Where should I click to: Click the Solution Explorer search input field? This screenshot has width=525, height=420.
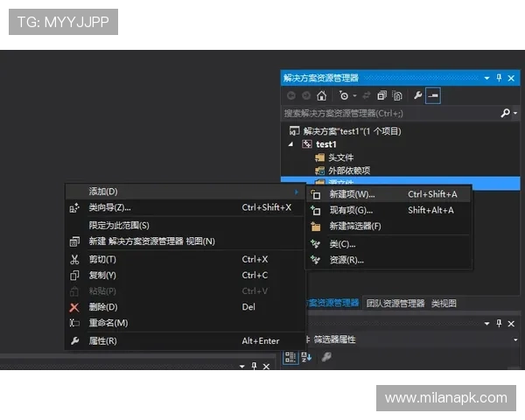click(x=389, y=114)
